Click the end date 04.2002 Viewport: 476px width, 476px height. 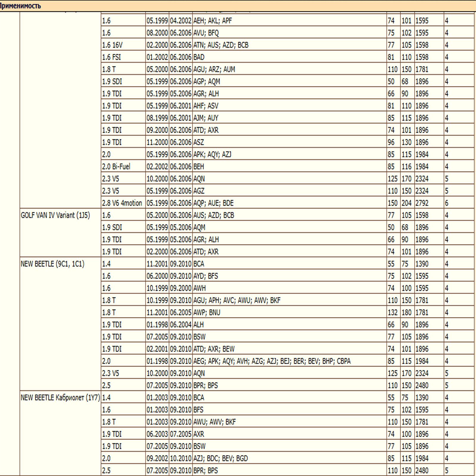pos(181,21)
